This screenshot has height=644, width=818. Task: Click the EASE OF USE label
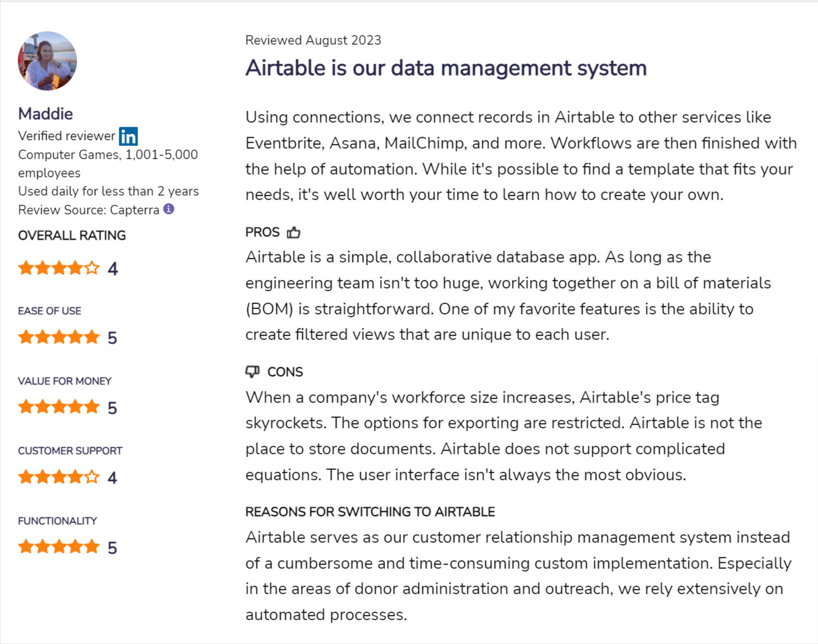pyautogui.click(x=50, y=311)
